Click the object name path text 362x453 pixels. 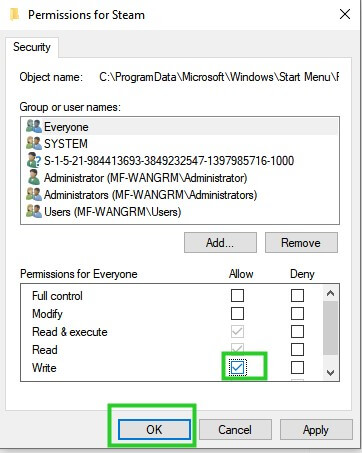pos(219,77)
